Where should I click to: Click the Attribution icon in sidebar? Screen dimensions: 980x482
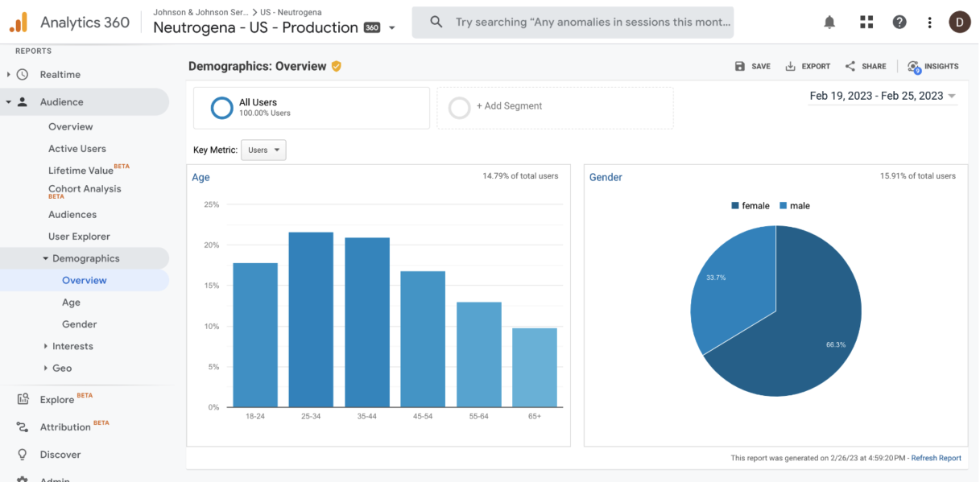pyautogui.click(x=23, y=427)
